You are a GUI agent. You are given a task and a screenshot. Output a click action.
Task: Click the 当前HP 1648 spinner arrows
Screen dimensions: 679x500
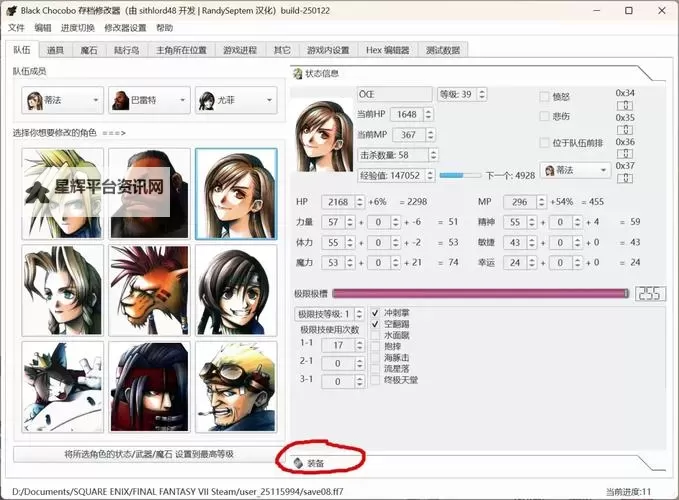(x=428, y=114)
